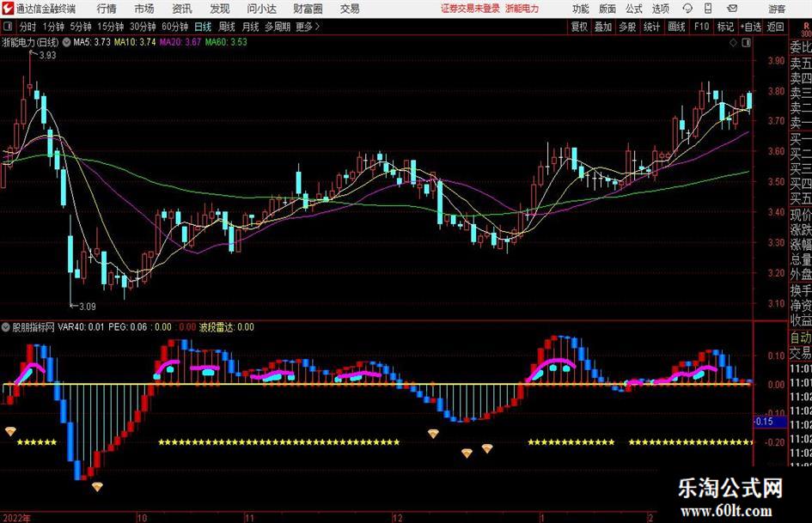Viewport: 812px width, 523px height.
Task: Click the MA5: 3.73 indicator value
Action: click(92, 42)
